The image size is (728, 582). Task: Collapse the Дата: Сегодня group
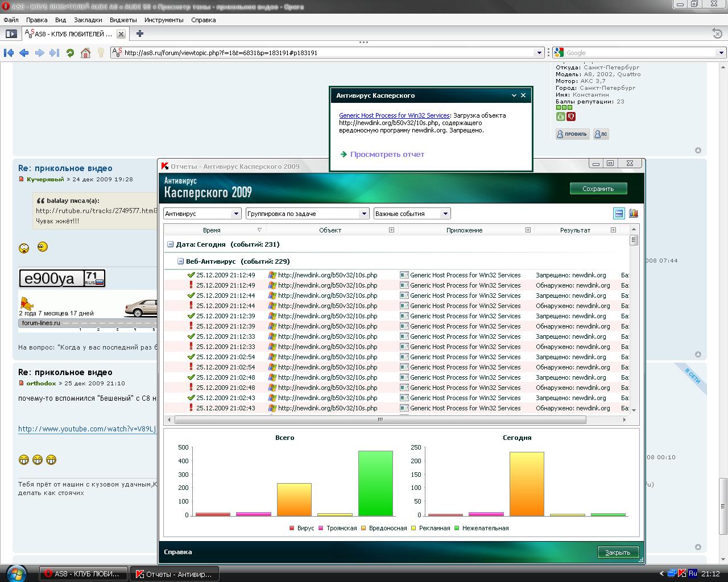pyautogui.click(x=170, y=244)
